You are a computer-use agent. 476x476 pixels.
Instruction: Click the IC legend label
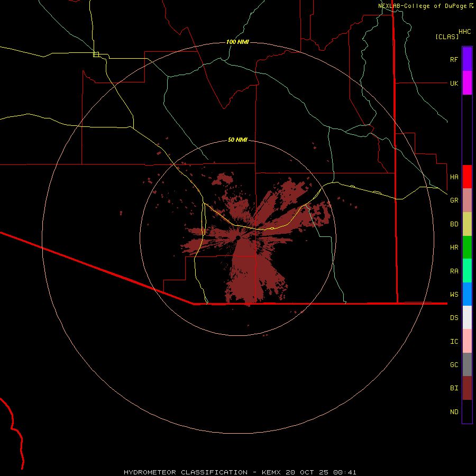(454, 342)
